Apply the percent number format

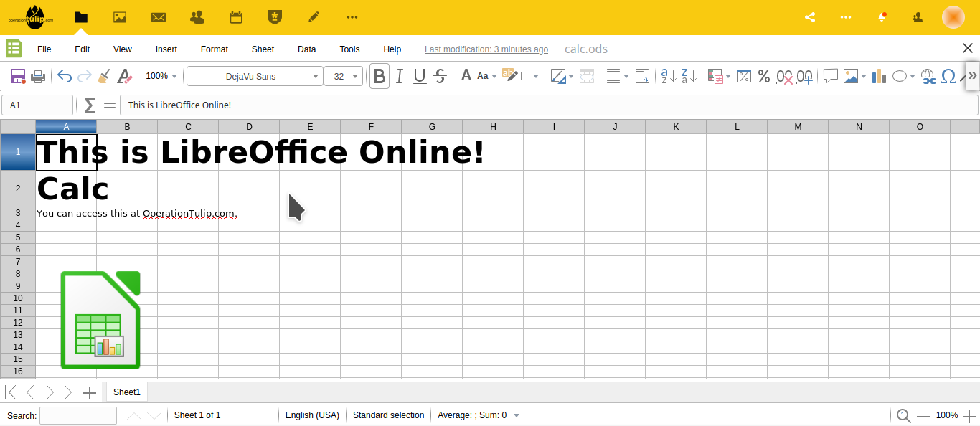tap(764, 76)
